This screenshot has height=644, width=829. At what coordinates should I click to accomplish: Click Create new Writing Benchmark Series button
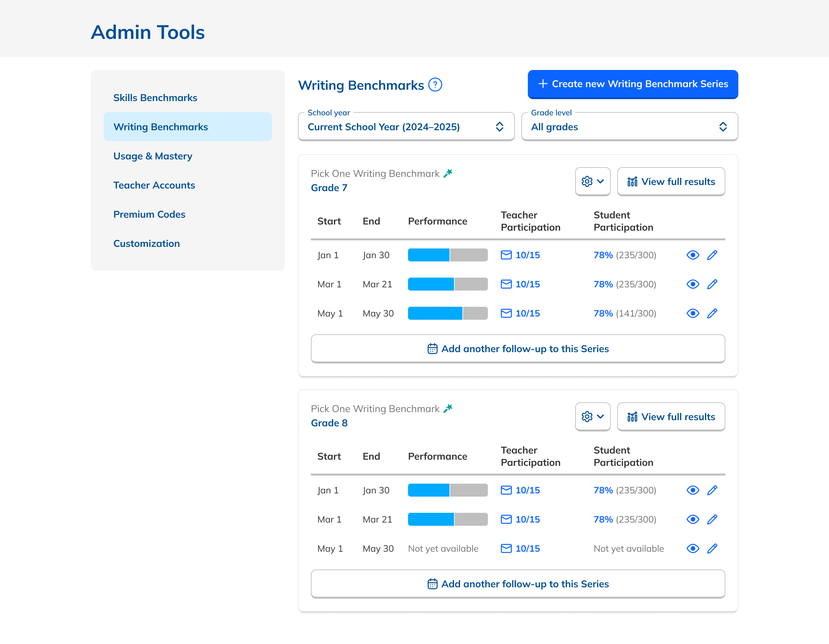click(x=632, y=84)
